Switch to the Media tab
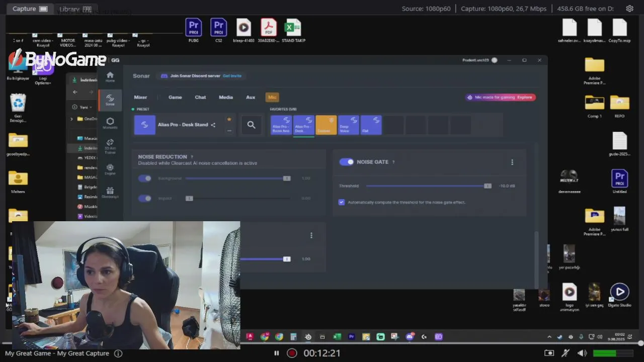 tap(226, 98)
